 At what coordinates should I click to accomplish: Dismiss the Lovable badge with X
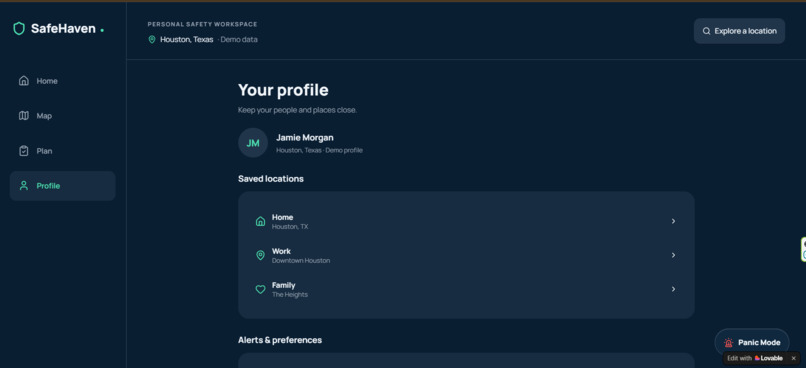tap(794, 358)
